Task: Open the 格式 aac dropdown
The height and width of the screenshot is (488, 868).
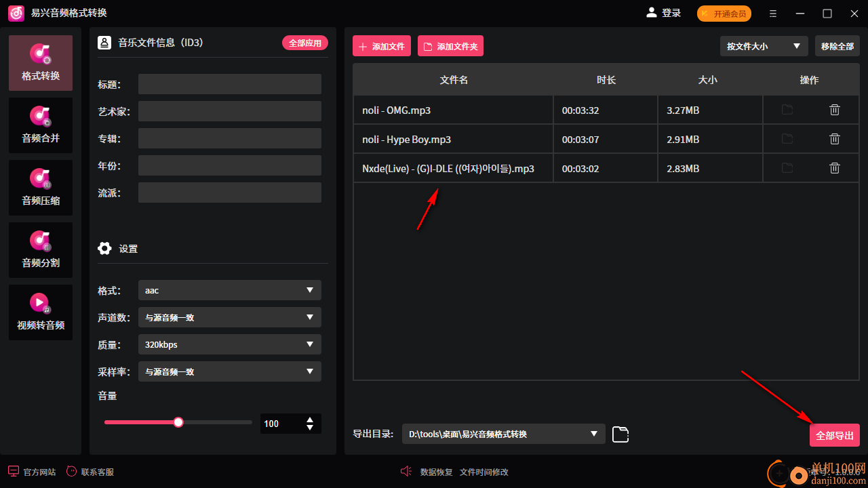Action: pos(230,290)
